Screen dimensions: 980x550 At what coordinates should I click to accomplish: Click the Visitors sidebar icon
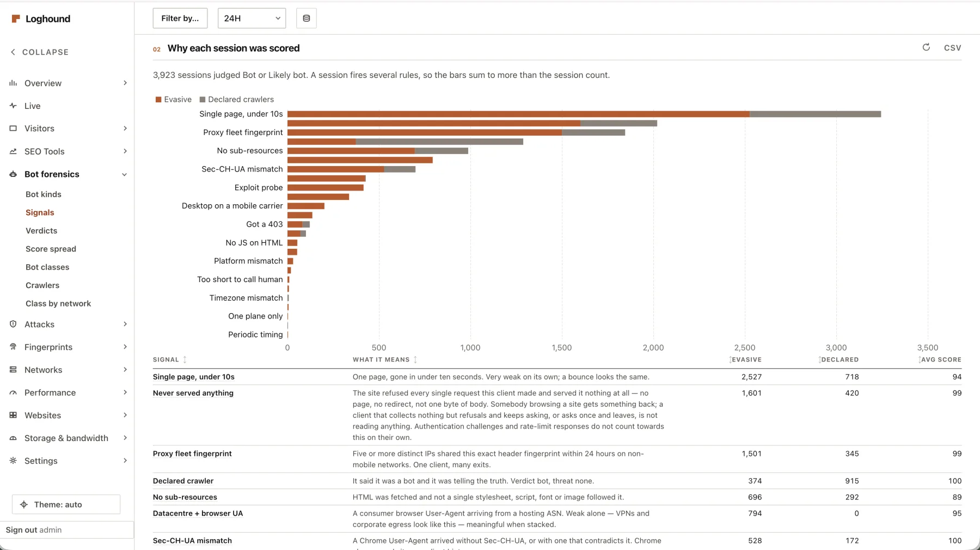point(13,129)
